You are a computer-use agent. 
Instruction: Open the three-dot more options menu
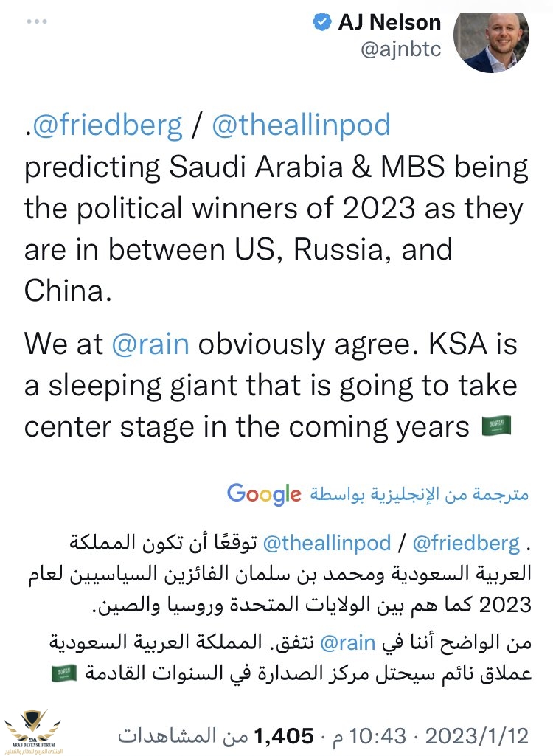(37, 21)
